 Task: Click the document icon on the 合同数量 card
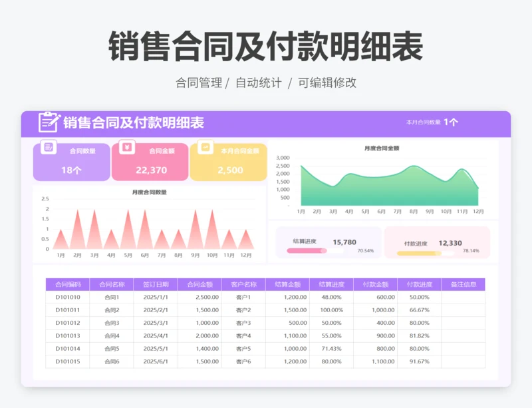[x=49, y=147]
